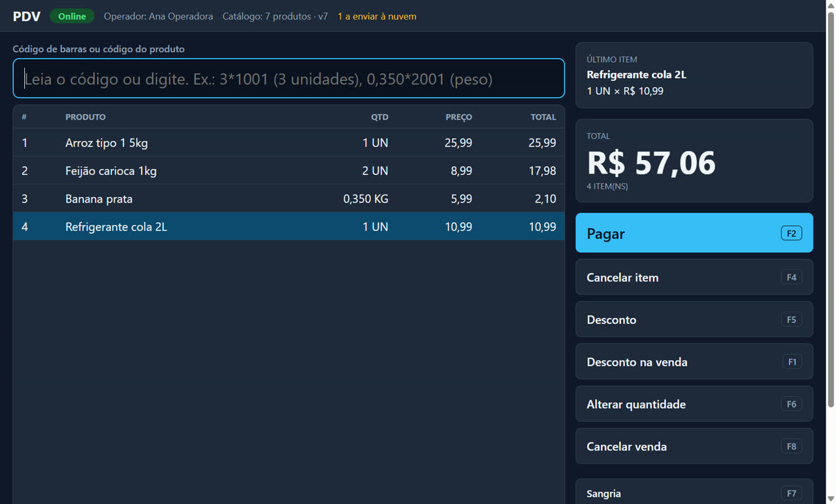
Task: Click Cancelar item button
Action: click(x=694, y=277)
